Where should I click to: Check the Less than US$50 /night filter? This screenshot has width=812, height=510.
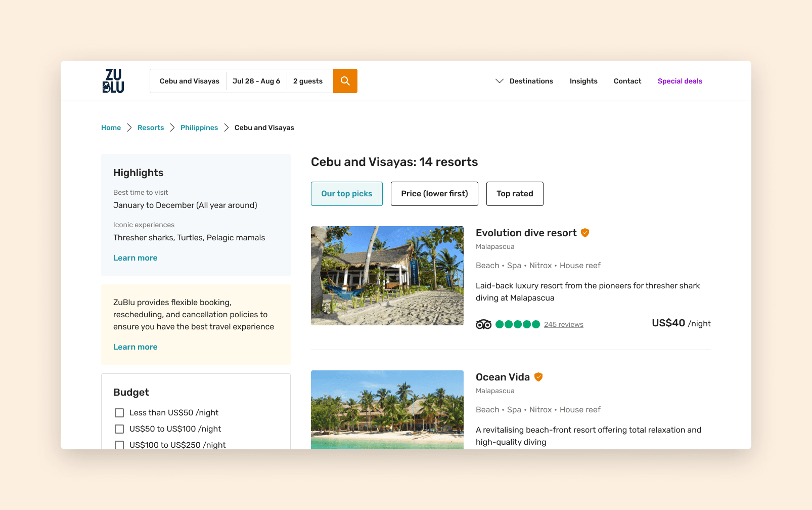[119, 413]
